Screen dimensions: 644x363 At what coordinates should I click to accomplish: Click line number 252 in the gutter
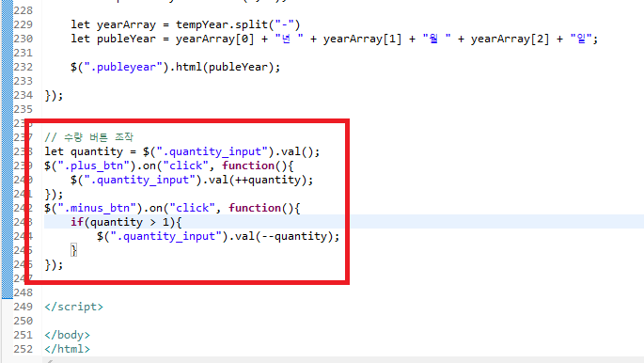[23, 349]
